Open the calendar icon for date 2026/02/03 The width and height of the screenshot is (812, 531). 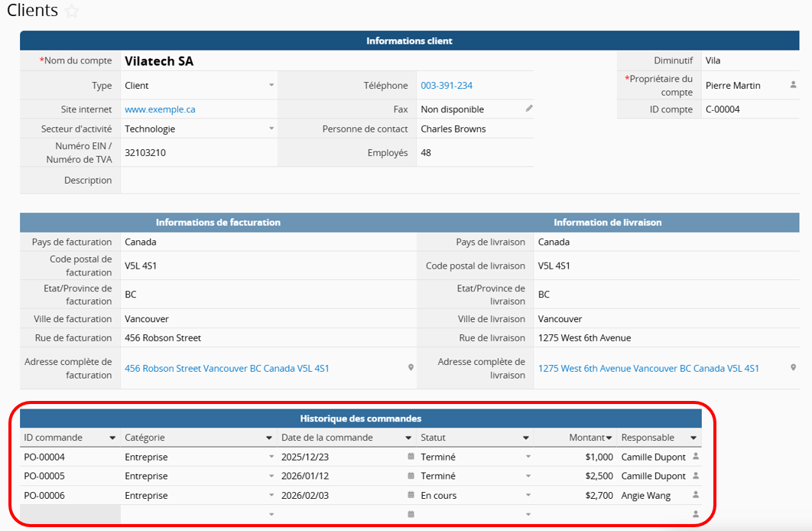click(x=411, y=495)
